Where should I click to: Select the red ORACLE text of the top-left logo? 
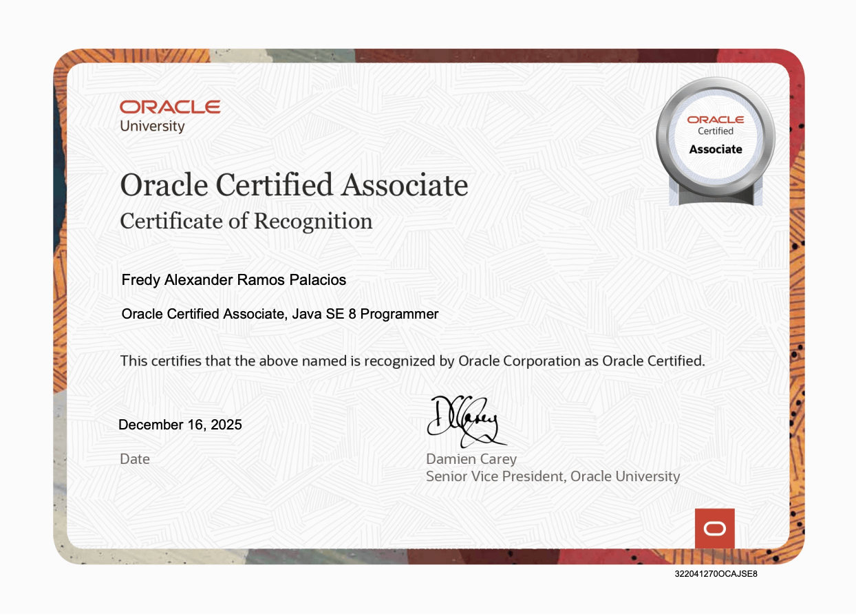click(169, 107)
